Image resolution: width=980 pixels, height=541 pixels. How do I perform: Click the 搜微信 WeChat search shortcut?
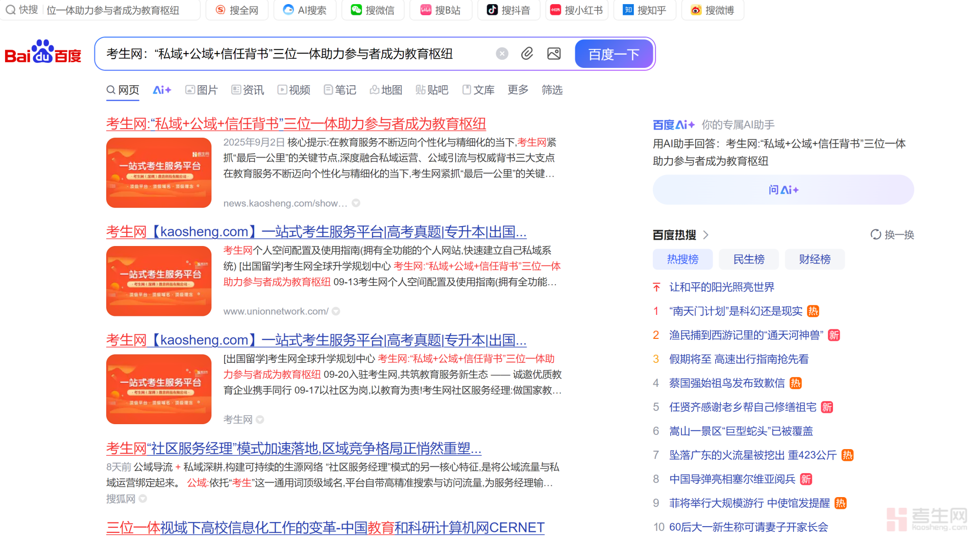373,10
